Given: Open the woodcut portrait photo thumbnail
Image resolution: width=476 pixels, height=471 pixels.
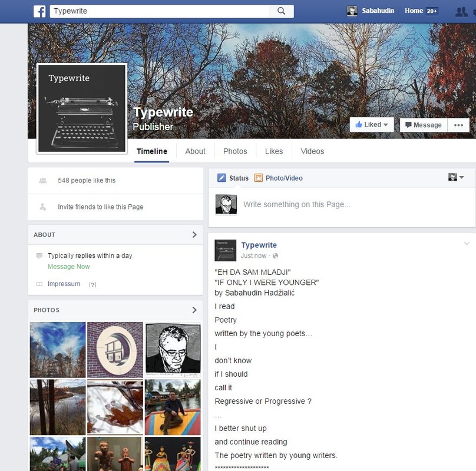Looking at the screenshot, I should (x=173, y=350).
